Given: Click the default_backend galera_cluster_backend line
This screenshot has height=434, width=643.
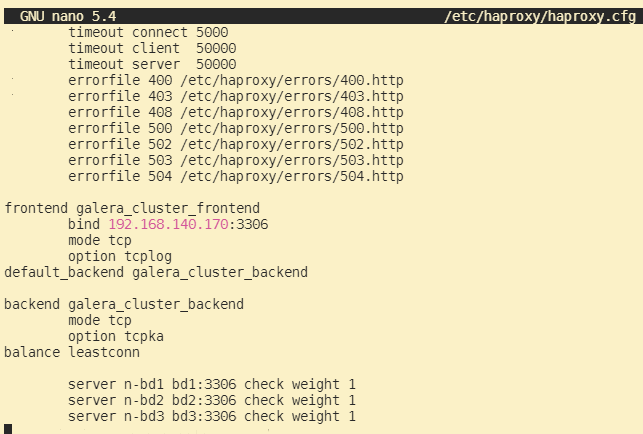Looking at the screenshot, I should coord(156,272).
